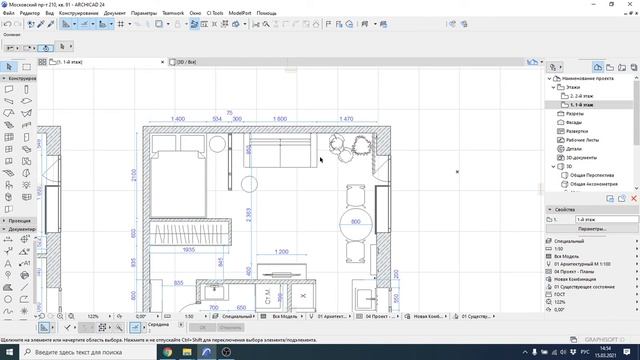This screenshot has width=640, height=360.
Task: Click the story name field 1-й этаж
Action: pos(607,220)
